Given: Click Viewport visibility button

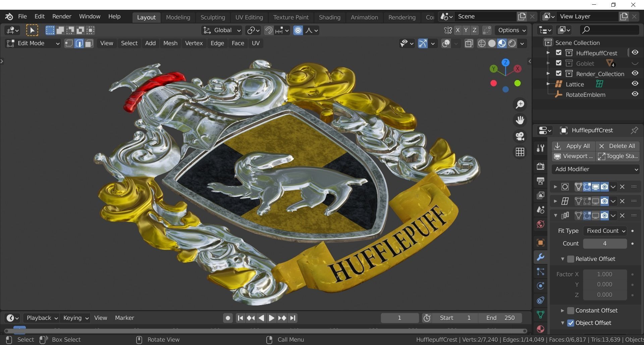Looking at the screenshot, I should [573, 156].
